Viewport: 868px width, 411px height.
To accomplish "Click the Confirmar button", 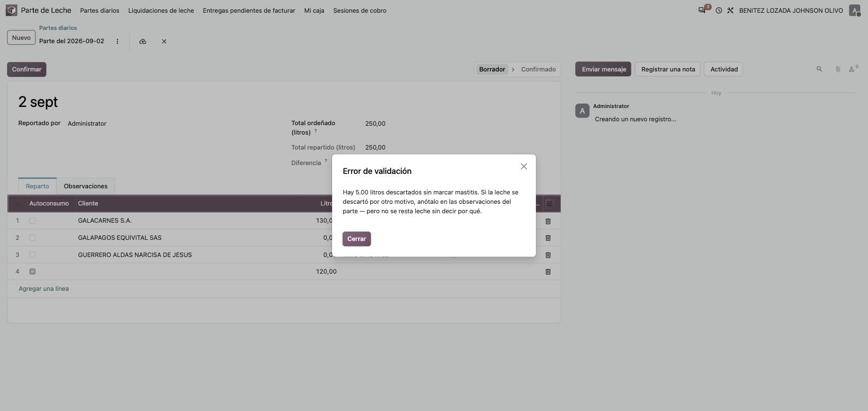I will [27, 69].
